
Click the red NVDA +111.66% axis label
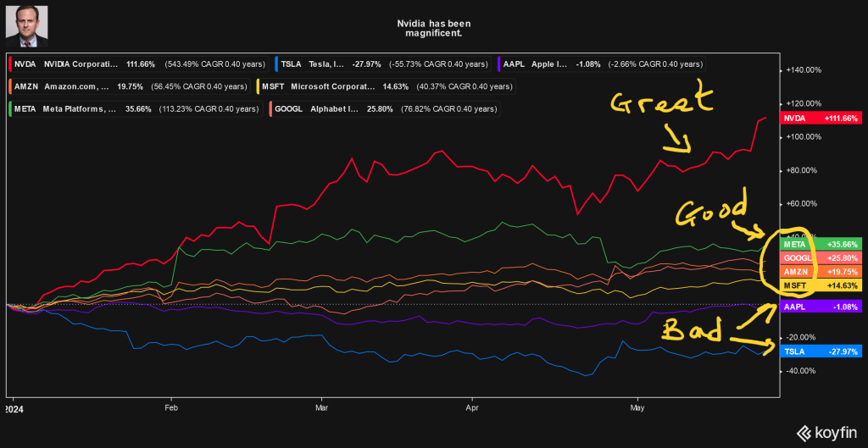click(820, 119)
